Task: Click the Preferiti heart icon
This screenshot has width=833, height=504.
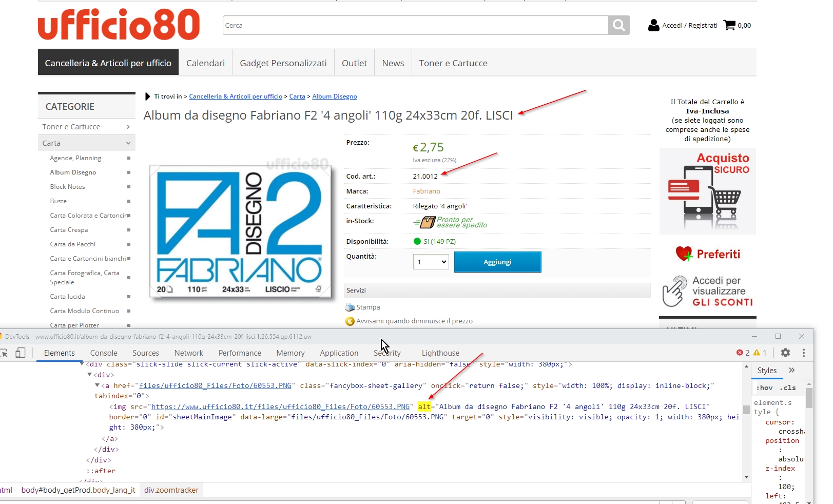Action: pos(684,254)
